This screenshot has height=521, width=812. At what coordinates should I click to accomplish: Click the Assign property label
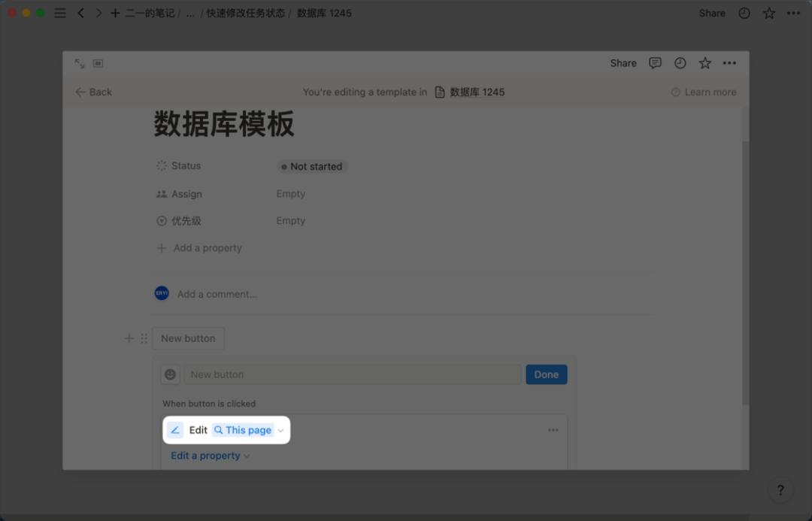pos(186,194)
